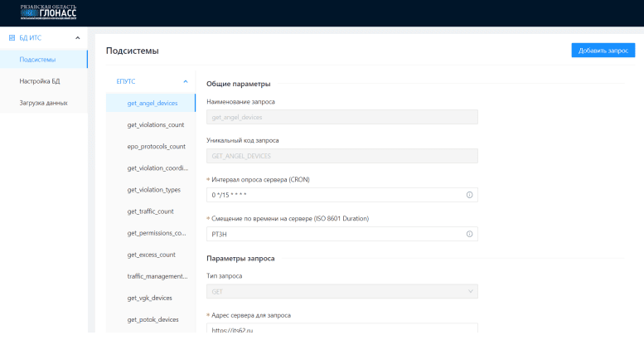Collapse the ЕПУТС subsystem group
The width and height of the screenshot is (644, 340).
coord(185,81)
